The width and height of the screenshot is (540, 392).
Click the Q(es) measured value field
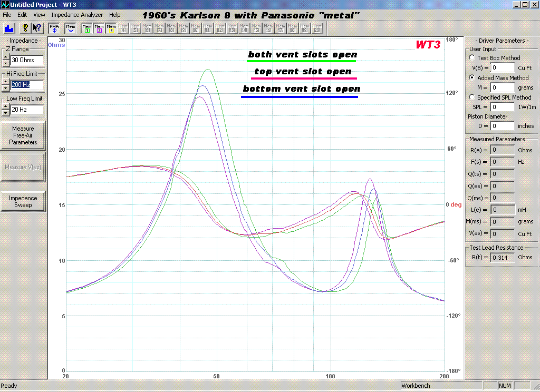tap(503, 186)
